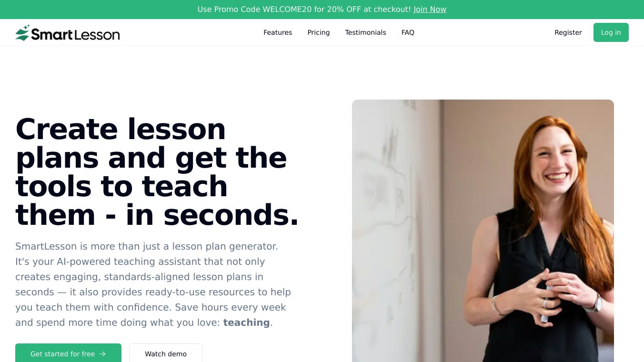Open the Features menu item
Viewport: 644px width, 362px height.
pyautogui.click(x=278, y=32)
